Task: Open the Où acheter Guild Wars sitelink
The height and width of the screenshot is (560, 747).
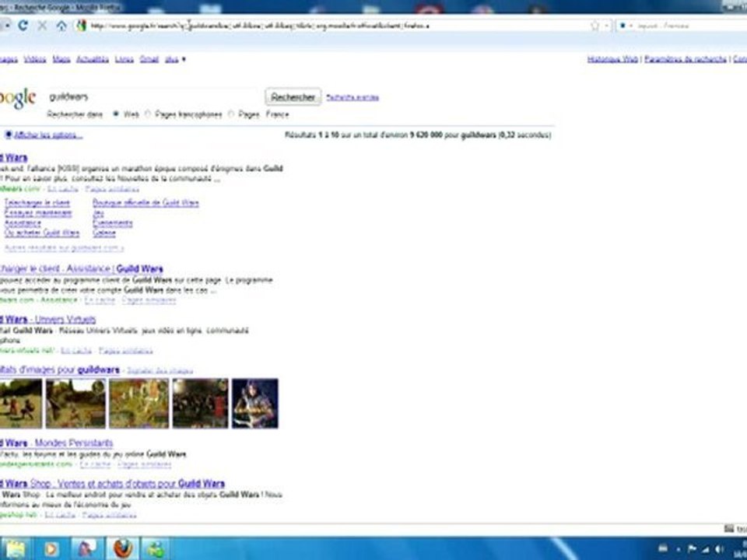Action: [x=42, y=233]
